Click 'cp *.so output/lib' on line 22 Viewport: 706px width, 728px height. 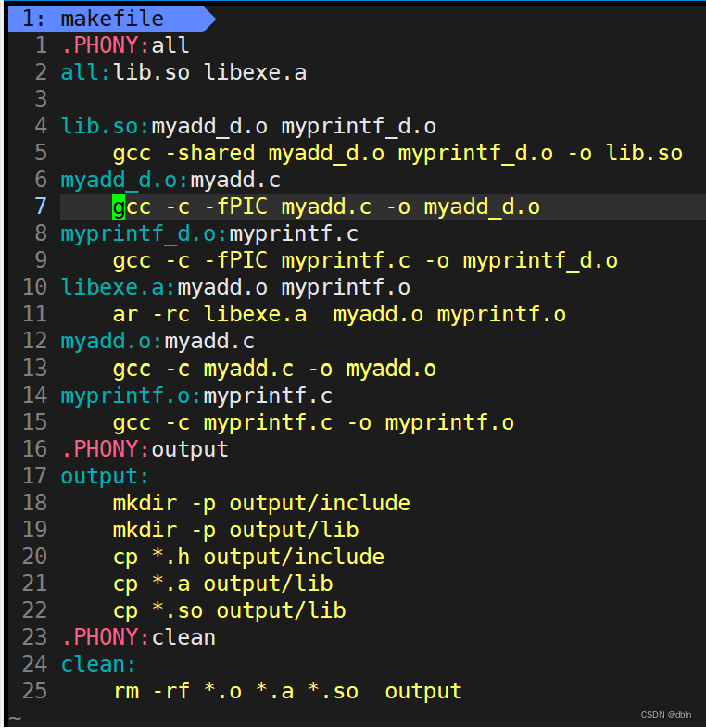pos(230,610)
